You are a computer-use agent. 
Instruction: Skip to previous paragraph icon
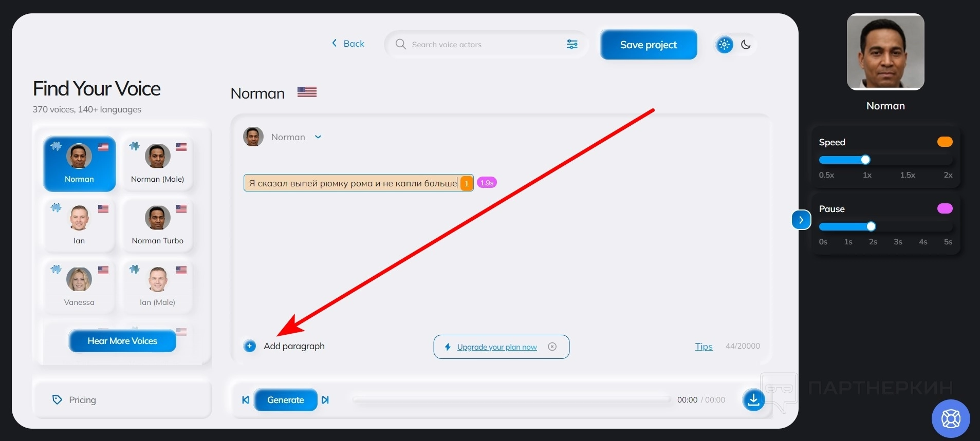click(x=246, y=400)
